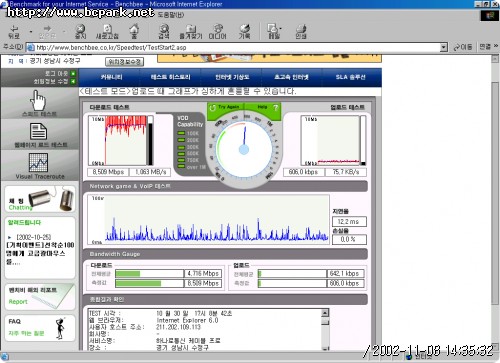Click the download speed graph
This screenshot has width=500, height=363.
118,140
